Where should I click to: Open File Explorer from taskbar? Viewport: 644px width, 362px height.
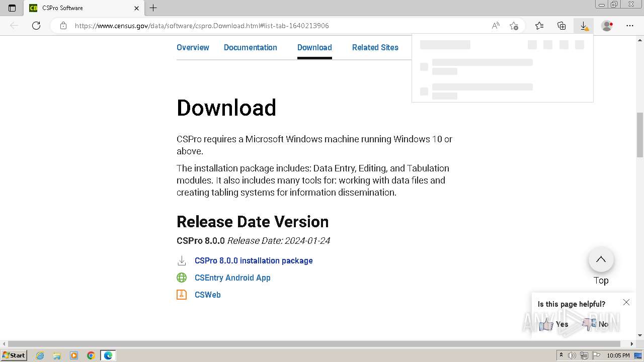[57, 355]
